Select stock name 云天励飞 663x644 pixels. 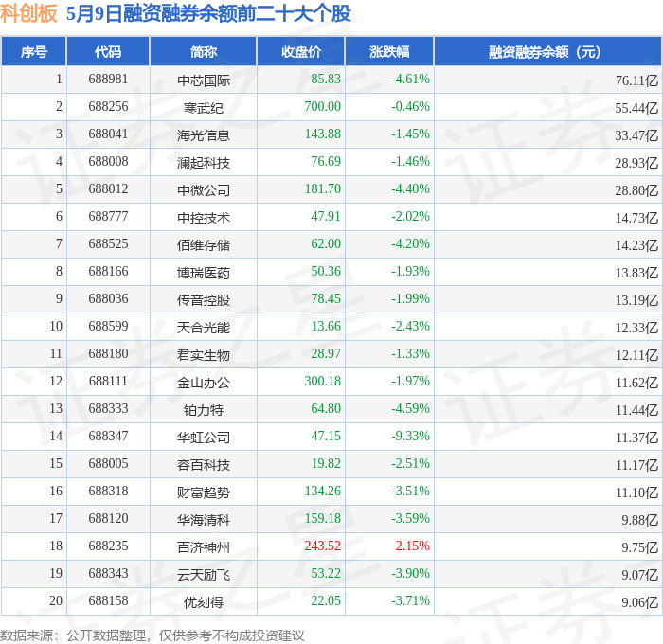pyautogui.click(x=204, y=575)
